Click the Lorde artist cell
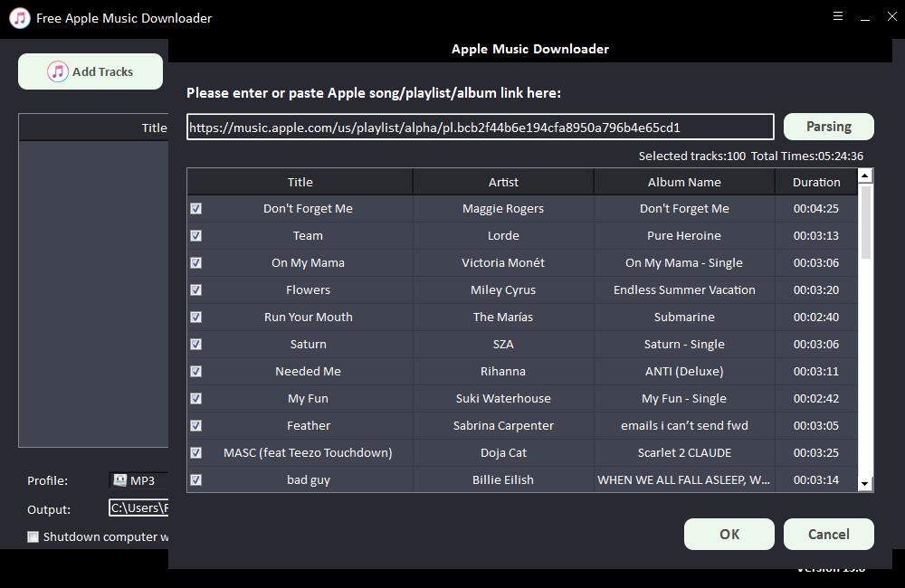Viewport: 905px width, 588px height. 503,235
